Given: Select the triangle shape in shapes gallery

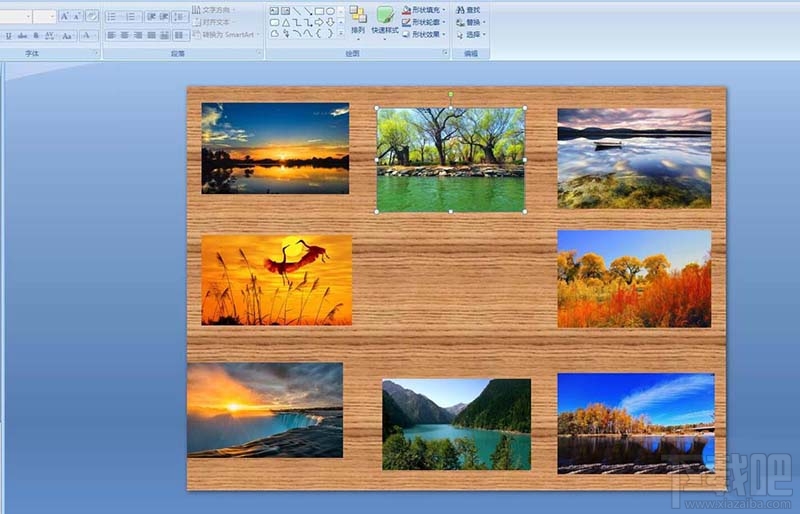Looking at the screenshot, I should pyautogui.click(x=285, y=22).
